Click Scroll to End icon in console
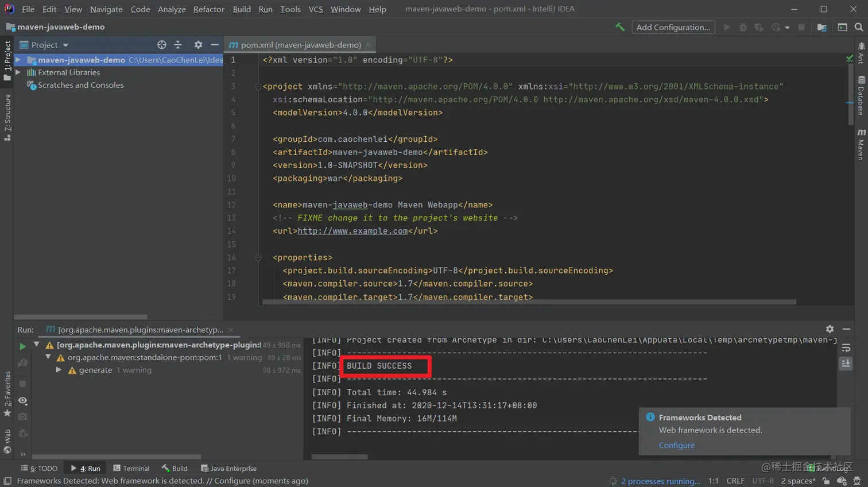The height and width of the screenshot is (487, 868). [x=846, y=364]
